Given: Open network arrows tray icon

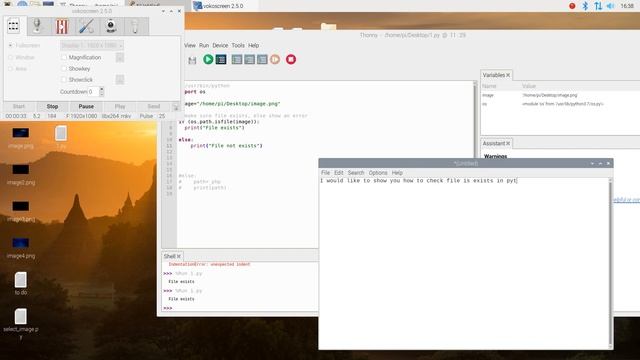Looking at the screenshot, I should (598, 6).
